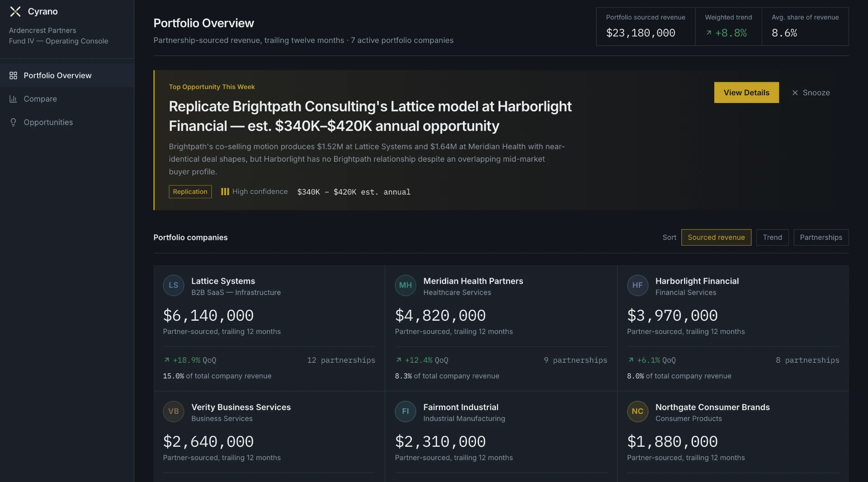The image size is (868, 482).
Task: Click the trend arrow beside +18.9% QoQ
Action: coord(166,360)
